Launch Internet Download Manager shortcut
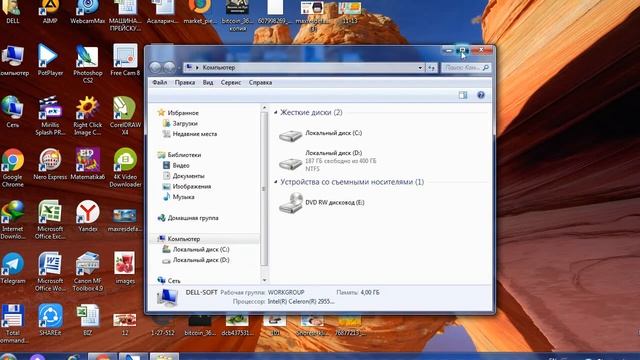The height and width of the screenshot is (360, 640). 12,220
